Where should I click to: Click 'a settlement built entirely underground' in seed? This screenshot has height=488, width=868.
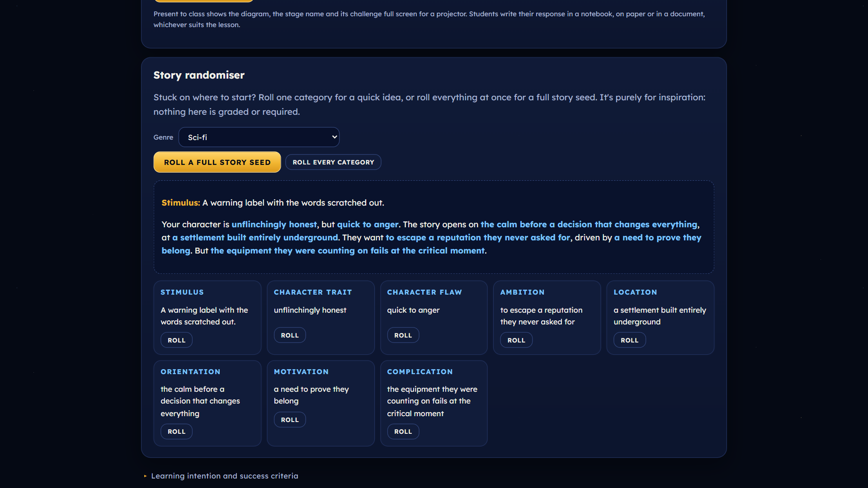coord(255,238)
